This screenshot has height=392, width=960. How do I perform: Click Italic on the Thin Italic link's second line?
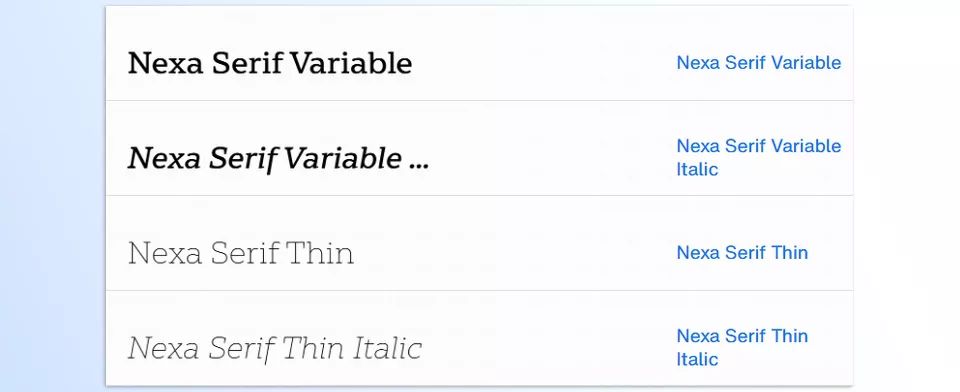pyautogui.click(x=697, y=359)
